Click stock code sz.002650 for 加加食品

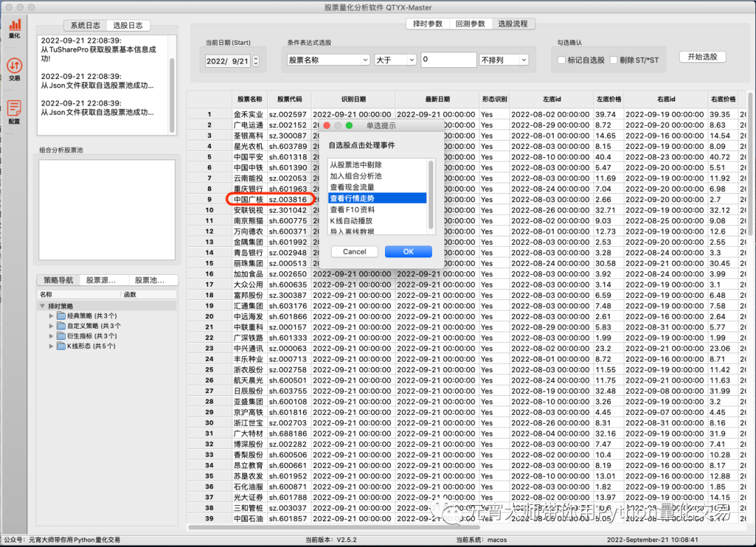pyautogui.click(x=289, y=273)
